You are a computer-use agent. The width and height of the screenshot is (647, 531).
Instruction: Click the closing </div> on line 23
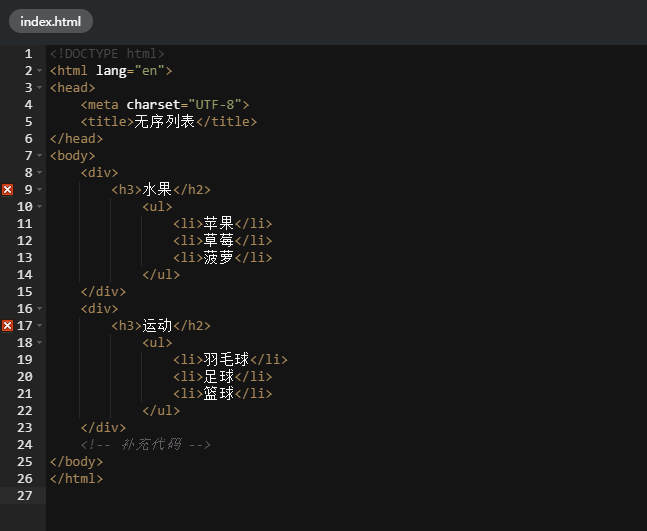(104, 427)
